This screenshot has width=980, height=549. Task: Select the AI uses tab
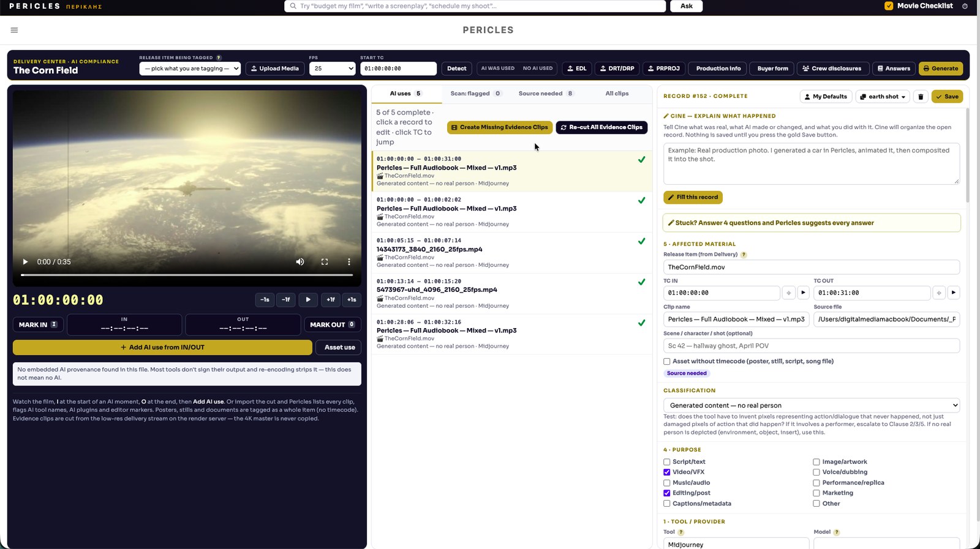tap(405, 94)
